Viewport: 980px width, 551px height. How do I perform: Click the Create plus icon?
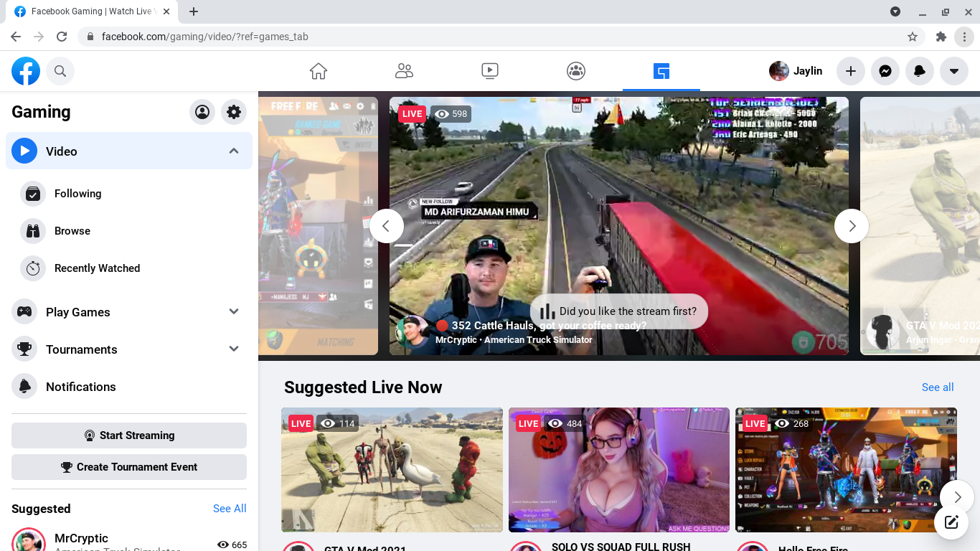point(851,71)
